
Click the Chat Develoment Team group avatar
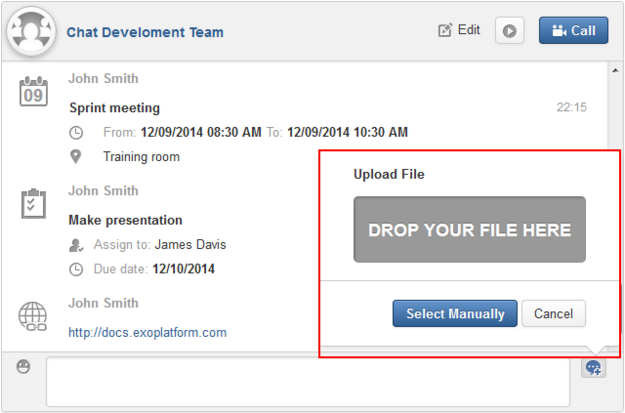[x=31, y=32]
